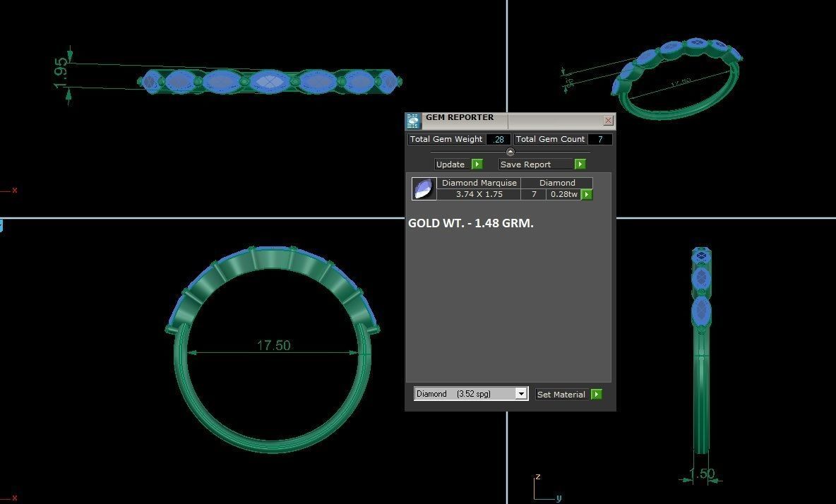This screenshot has height=504, width=836.
Task: Select the Diamond Marquise gem thumbnail
Action: (424, 188)
